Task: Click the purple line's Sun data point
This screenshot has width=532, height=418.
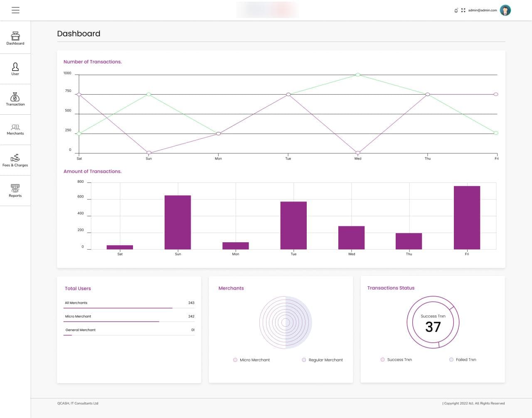Action: click(149, 153)
